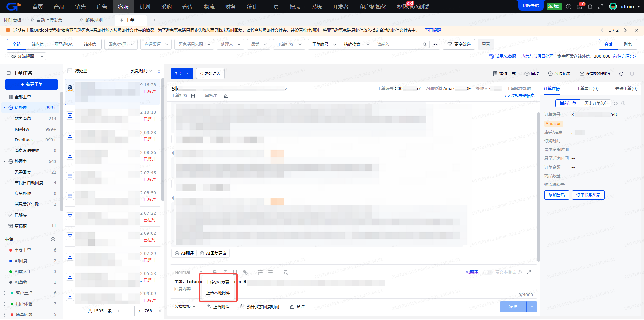Select the 当前订单 option
This screenshot has width=644, height=320.
point(568,103)
